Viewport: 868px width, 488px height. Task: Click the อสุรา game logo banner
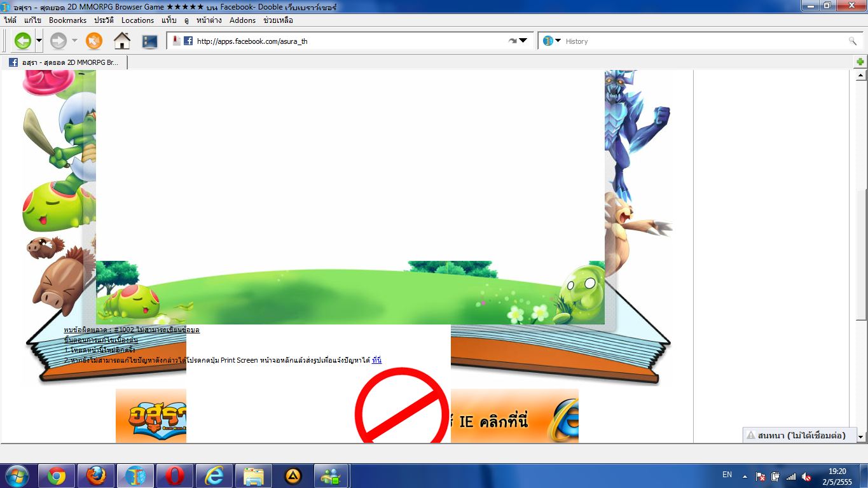point(151,416)
